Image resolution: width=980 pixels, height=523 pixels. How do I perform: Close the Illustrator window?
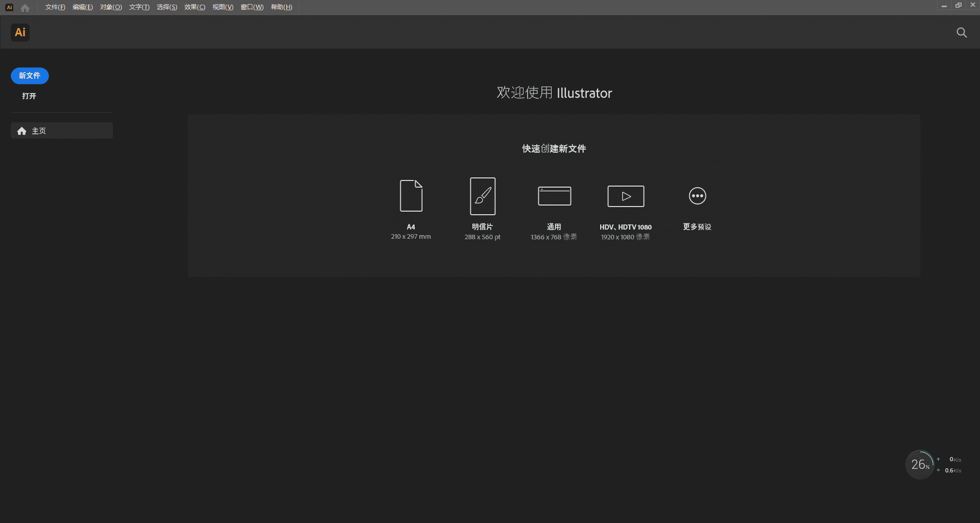point(973,5)
